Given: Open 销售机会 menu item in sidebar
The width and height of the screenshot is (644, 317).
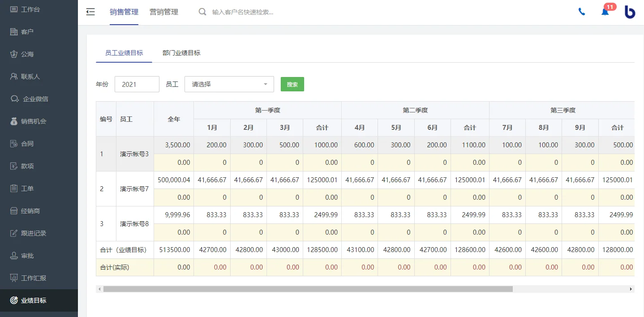Looking at the screenshot, I should (x=39, y=121).
